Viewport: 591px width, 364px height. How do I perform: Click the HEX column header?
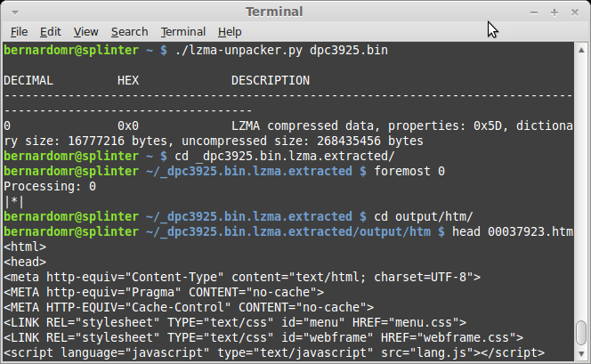coord(128,81)
